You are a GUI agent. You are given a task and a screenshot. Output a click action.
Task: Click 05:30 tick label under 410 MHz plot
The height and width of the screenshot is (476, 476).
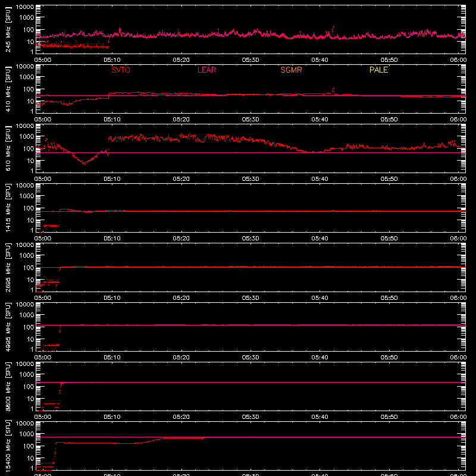click(x=250, y=120)
